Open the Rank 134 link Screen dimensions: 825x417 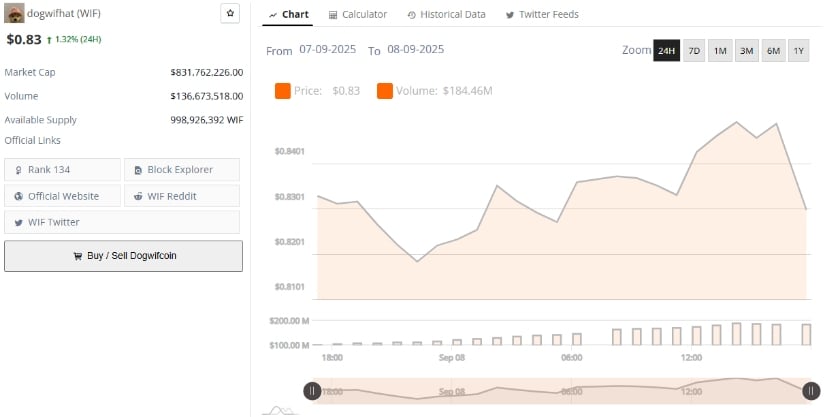(x=63, y=170)
